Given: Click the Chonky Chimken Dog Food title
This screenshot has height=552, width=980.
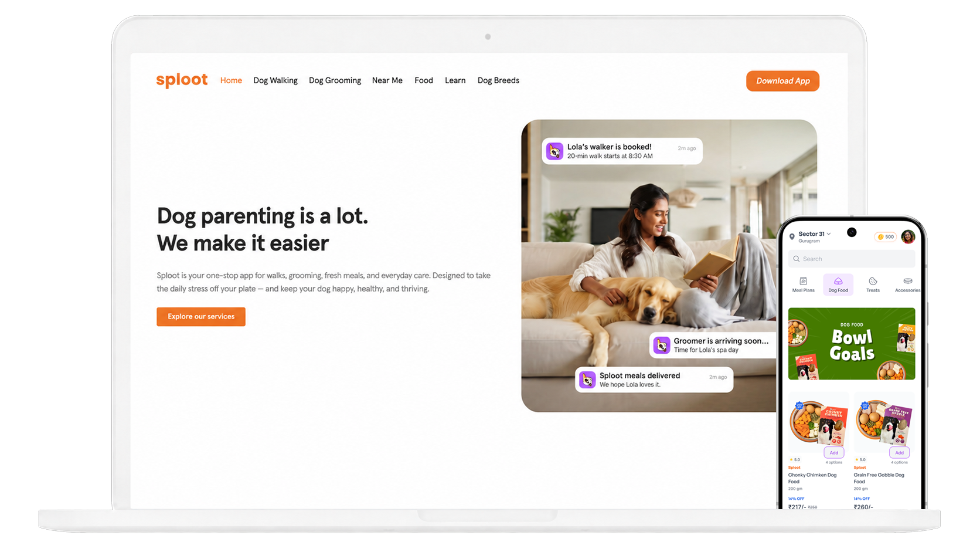Looking at the screenshot, I should coord(812,478).
